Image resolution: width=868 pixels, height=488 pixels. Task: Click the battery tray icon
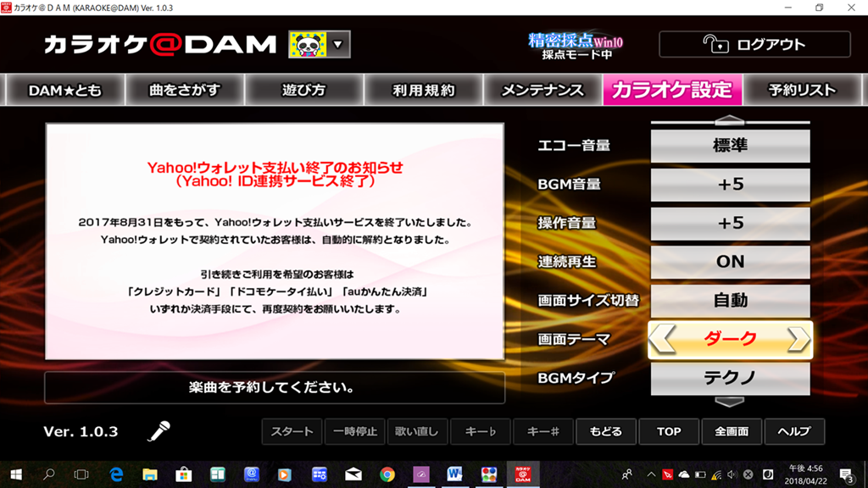point(700,474)
